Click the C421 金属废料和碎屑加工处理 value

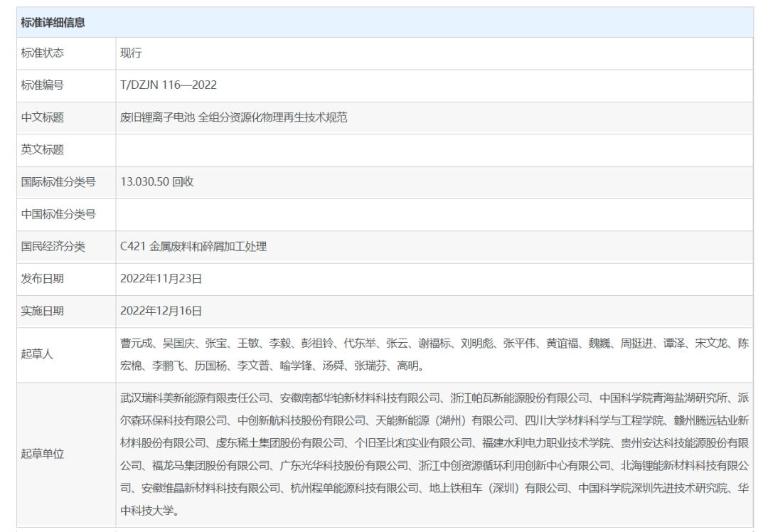coord(193,247)
